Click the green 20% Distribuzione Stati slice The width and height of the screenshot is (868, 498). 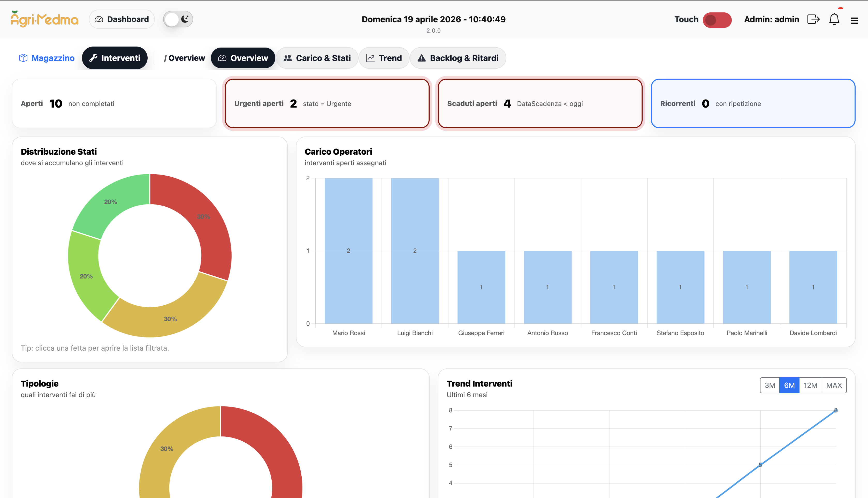[110, 202]
